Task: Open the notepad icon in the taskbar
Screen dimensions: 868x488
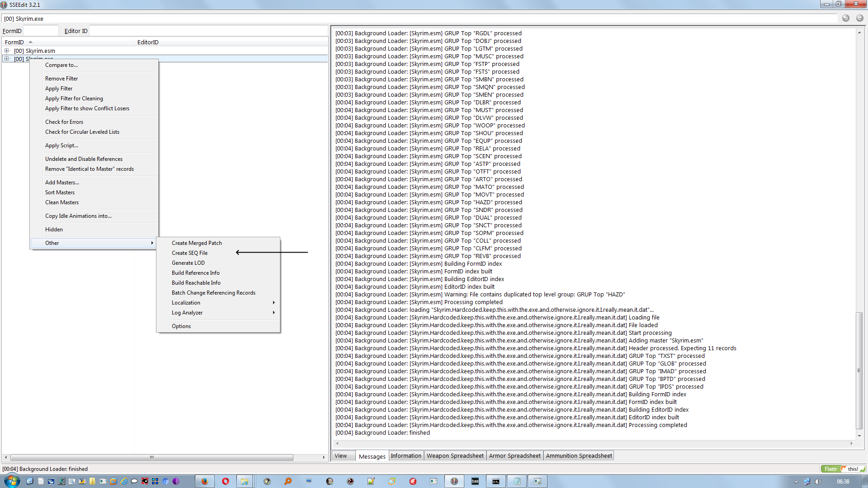Action: (40, 481)
